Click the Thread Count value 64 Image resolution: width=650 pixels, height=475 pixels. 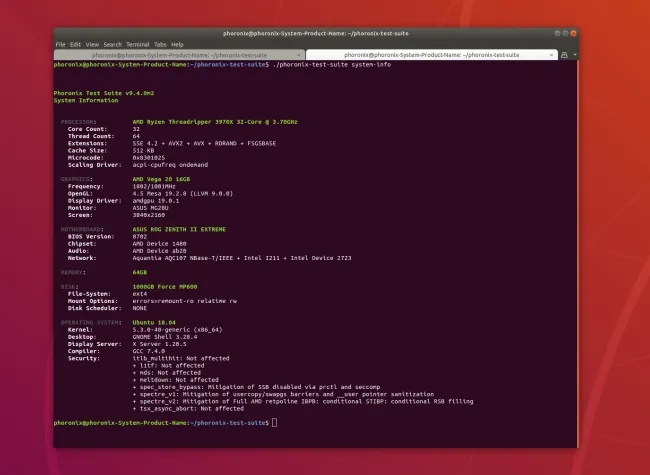[x=136, y=136]
